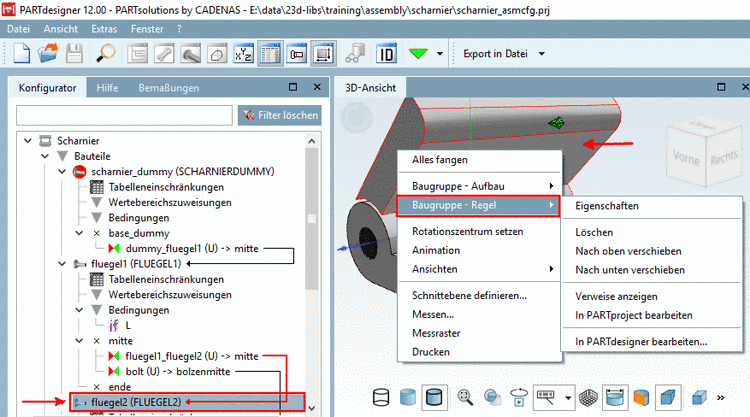Click the orange cube view icon
The height and width of the screenshot is (417, 750).
tap(641, 397)
